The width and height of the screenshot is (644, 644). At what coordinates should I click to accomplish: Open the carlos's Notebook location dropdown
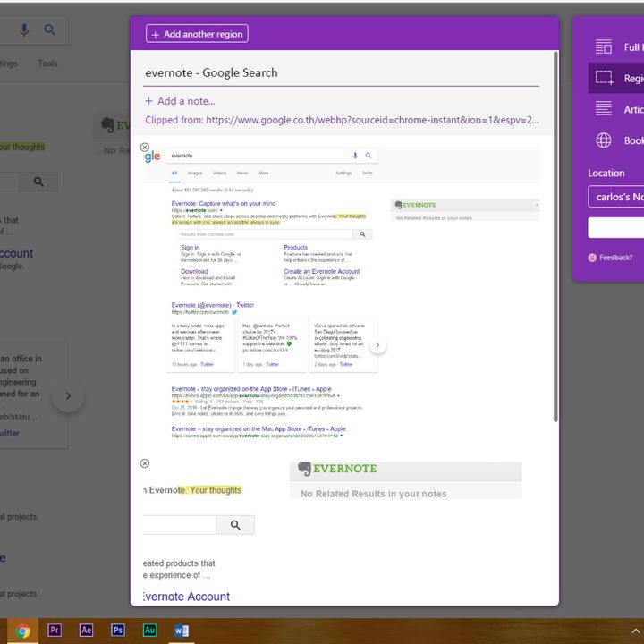[616, 197]
